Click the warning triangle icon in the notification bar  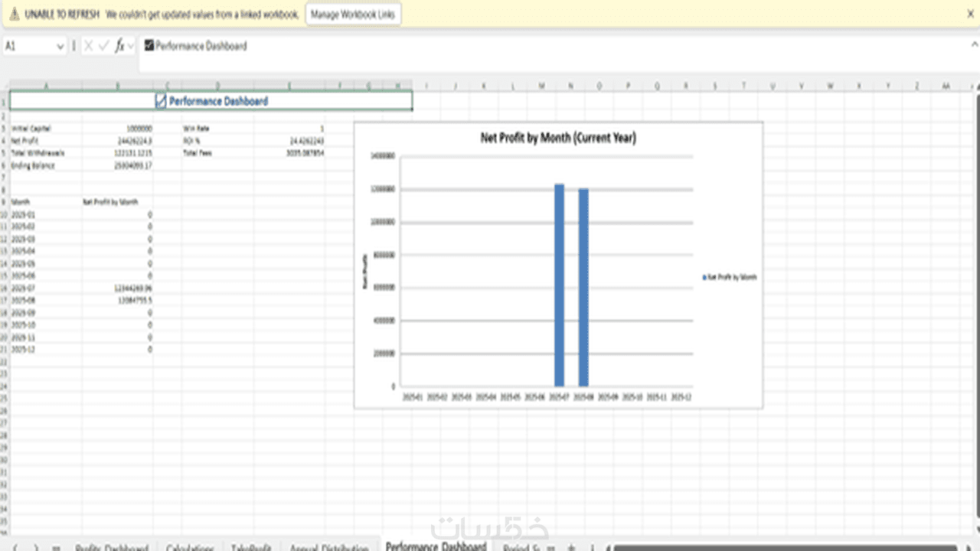pos(14,15)
